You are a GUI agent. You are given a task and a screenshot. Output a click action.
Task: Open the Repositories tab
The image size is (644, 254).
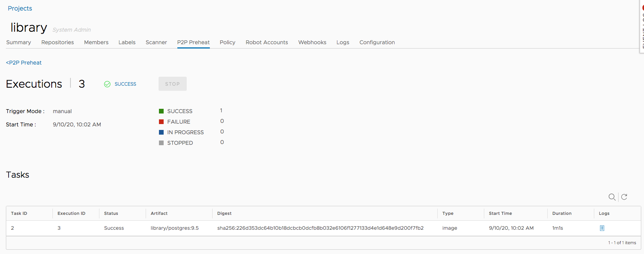pos(58,42)
